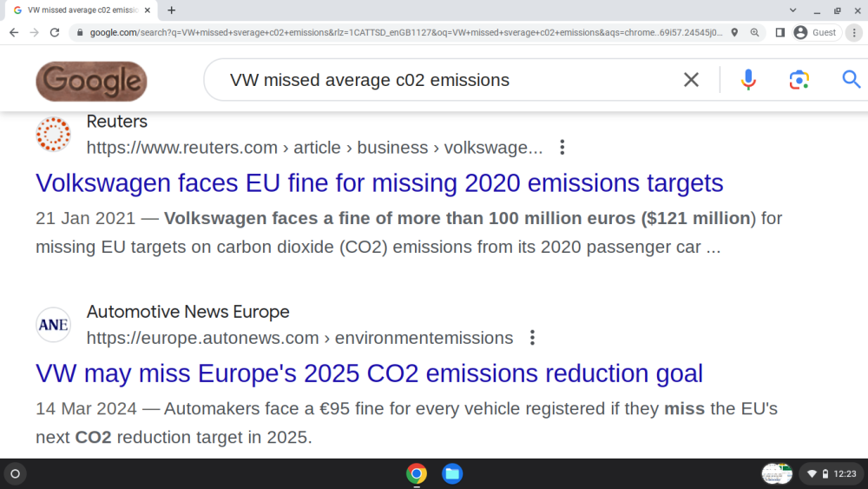Click the Chrome icon on the shelf

[417, 474]
